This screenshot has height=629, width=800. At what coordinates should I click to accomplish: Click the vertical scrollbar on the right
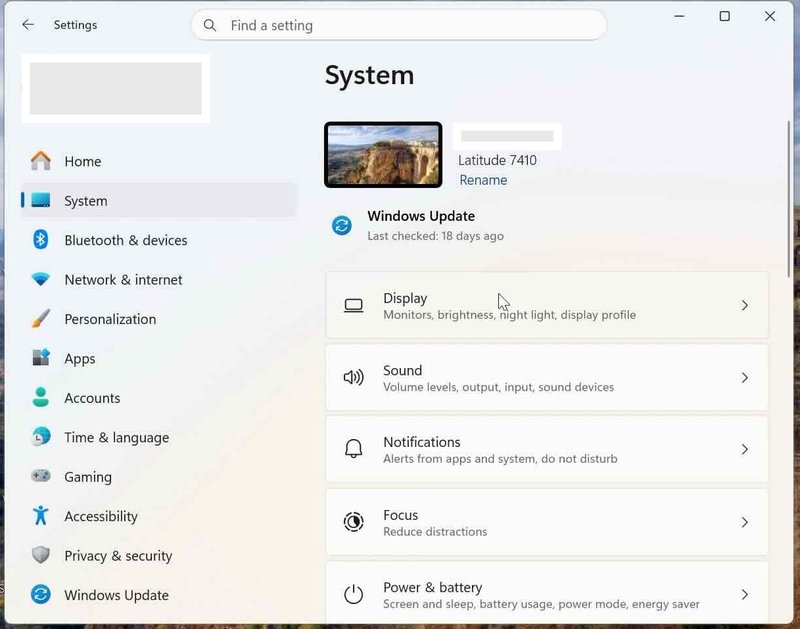coord(789,199)
